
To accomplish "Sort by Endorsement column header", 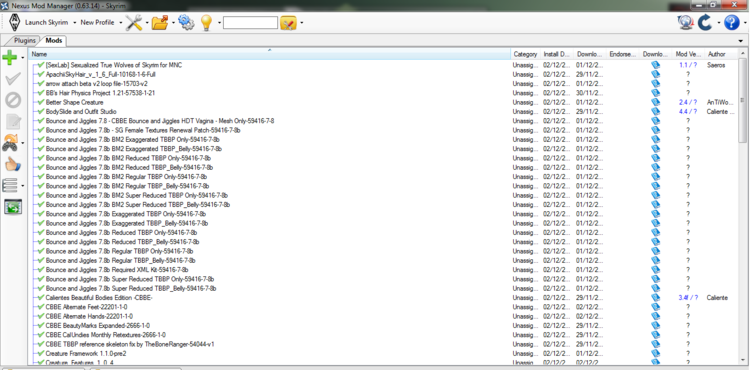I will (x=623, y=54).
